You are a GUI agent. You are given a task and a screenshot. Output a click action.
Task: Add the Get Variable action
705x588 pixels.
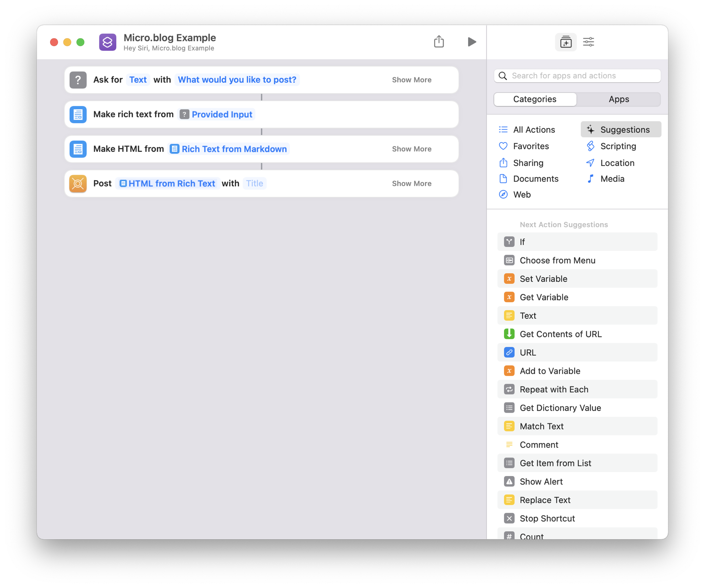pos(577,297)
